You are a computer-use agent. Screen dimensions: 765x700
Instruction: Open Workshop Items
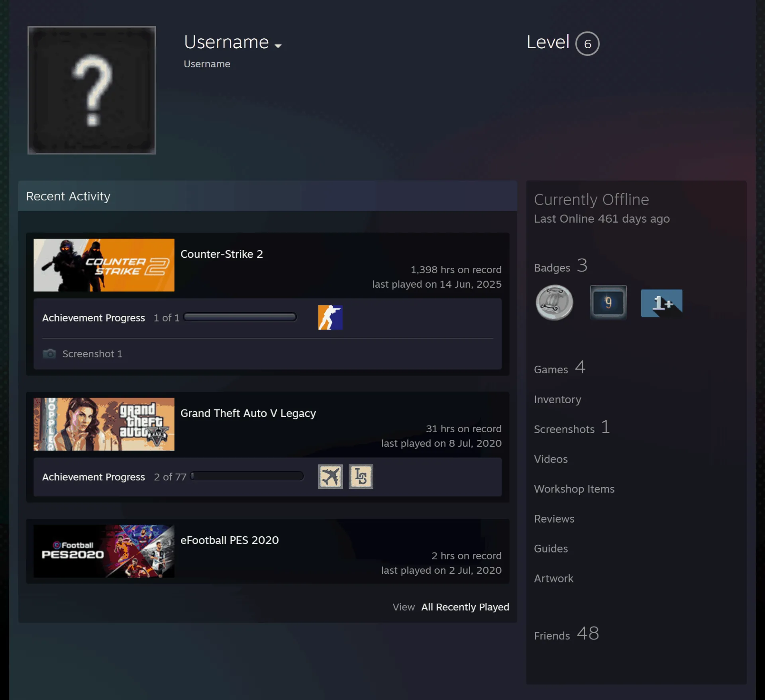pyautogui.click(x=574, y=489)
